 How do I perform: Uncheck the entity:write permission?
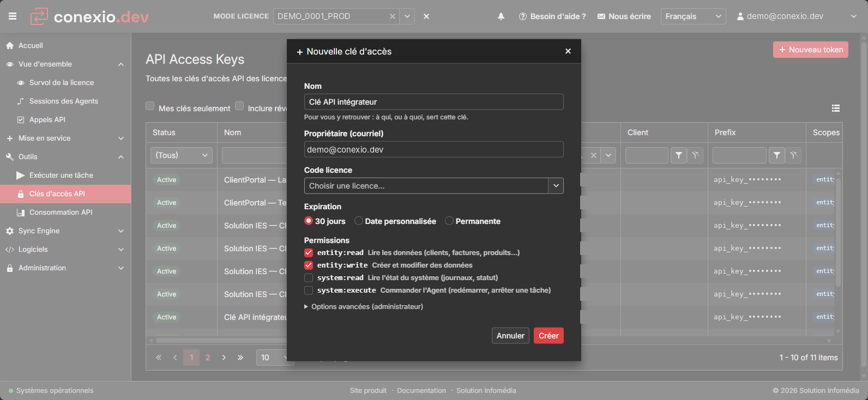click(309, 265)
